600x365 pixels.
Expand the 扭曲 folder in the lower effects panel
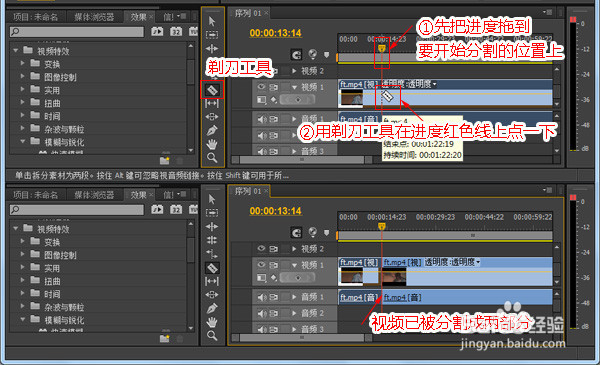point(22,281)
